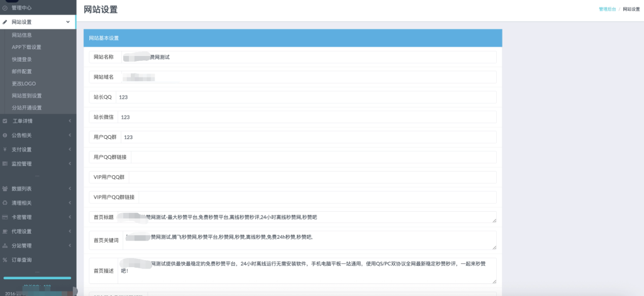
Task: Click the 公告相关 sidebar icon
Action: tap(5, 135)
